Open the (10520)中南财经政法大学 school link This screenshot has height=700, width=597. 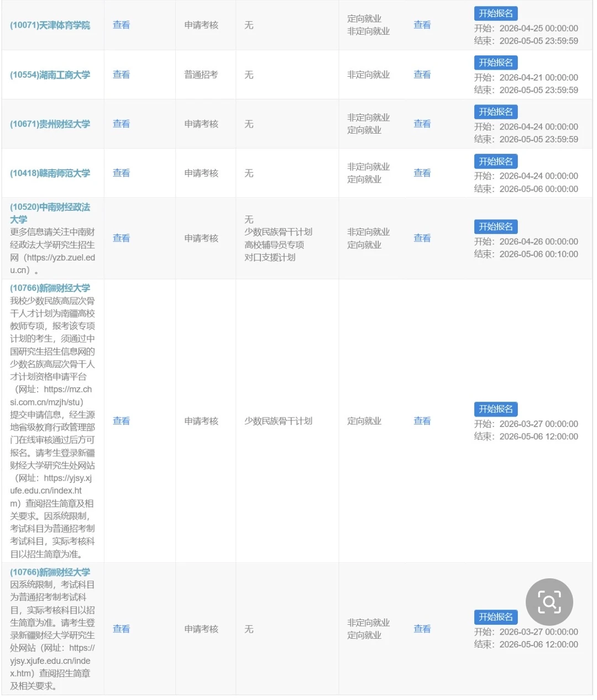pyautogui.click(x=50, y=213)
